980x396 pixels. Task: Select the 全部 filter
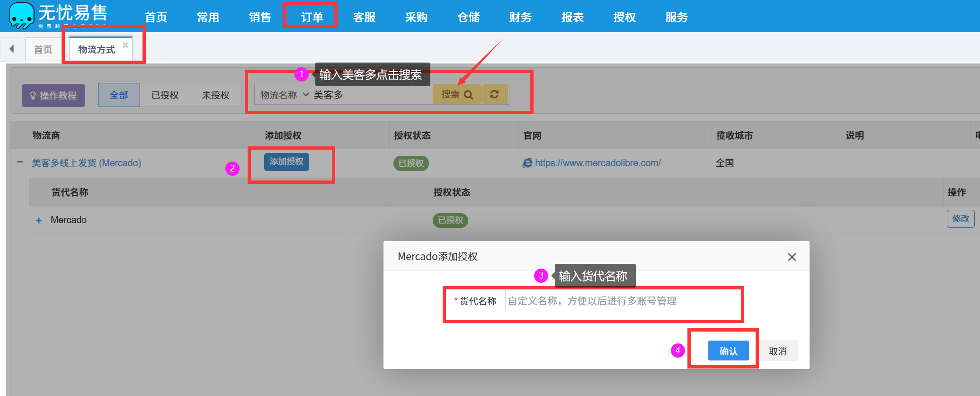click(119, 95)
